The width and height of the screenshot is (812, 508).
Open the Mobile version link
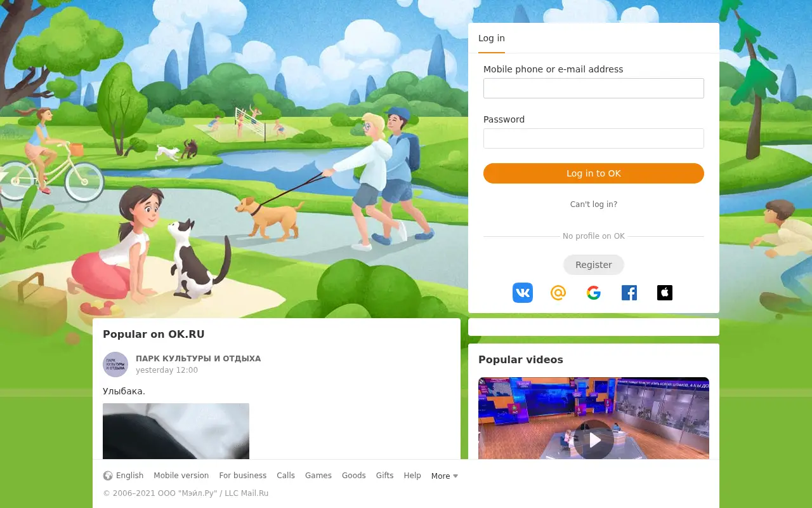tap(181, 476)
